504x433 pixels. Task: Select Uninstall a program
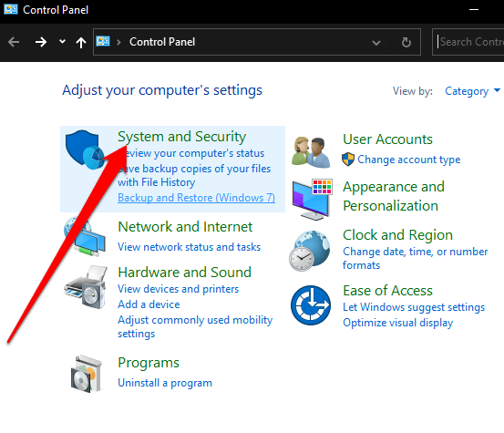(165, 383)
